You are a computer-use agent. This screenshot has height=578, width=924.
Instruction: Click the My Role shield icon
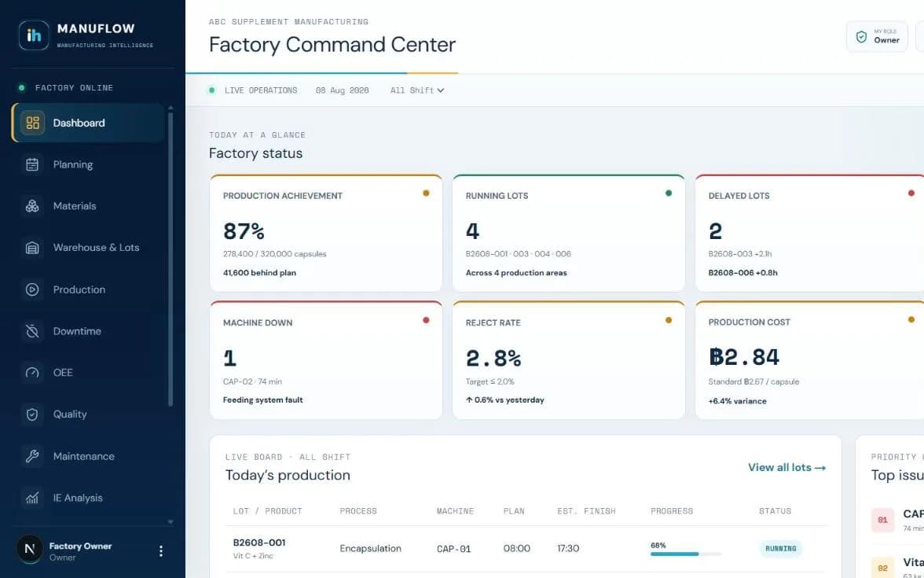pos(861,36)
